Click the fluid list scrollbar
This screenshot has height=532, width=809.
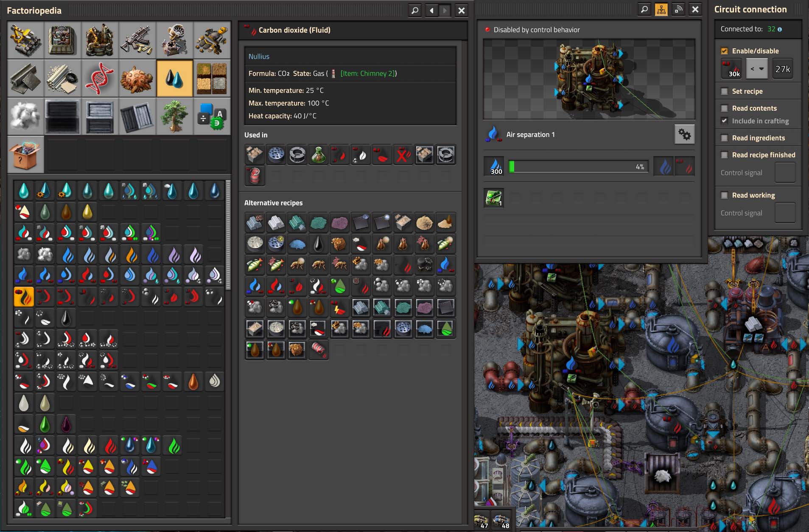(228, 235)
